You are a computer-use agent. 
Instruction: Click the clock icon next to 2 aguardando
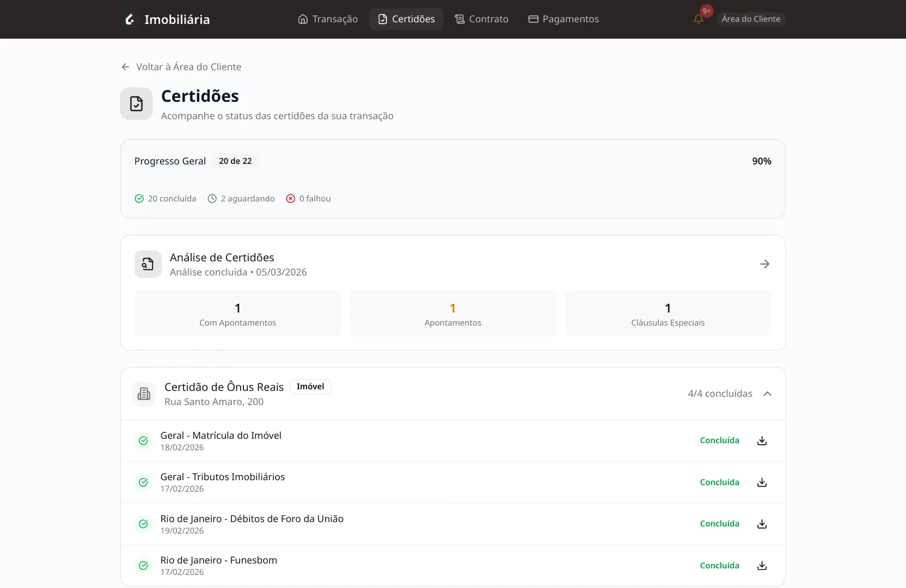coord(212,198)
